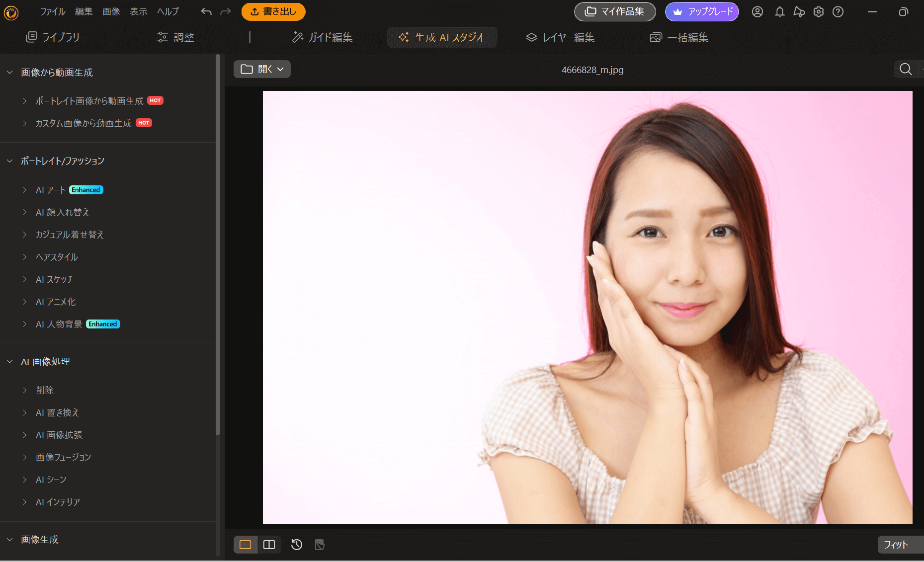
Task: Toggle the original image preview icon
Action: tap(320, 545)
